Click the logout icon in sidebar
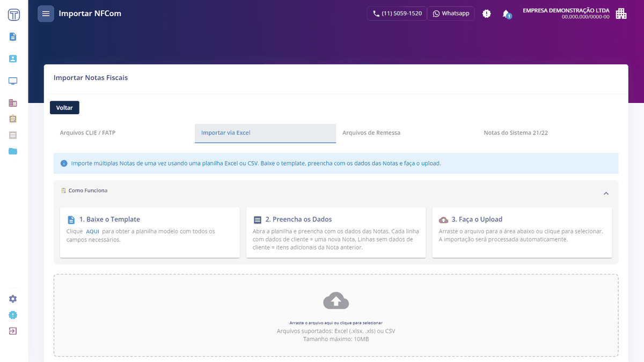The width and height of the screenshot is (644, 362). click(13, 331)
